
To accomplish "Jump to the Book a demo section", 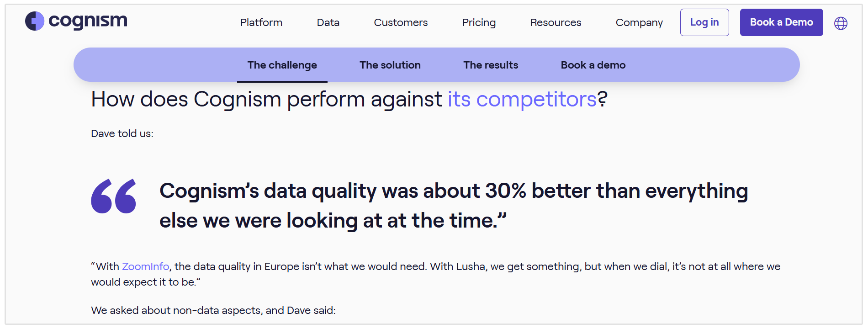I will [593, 65].
